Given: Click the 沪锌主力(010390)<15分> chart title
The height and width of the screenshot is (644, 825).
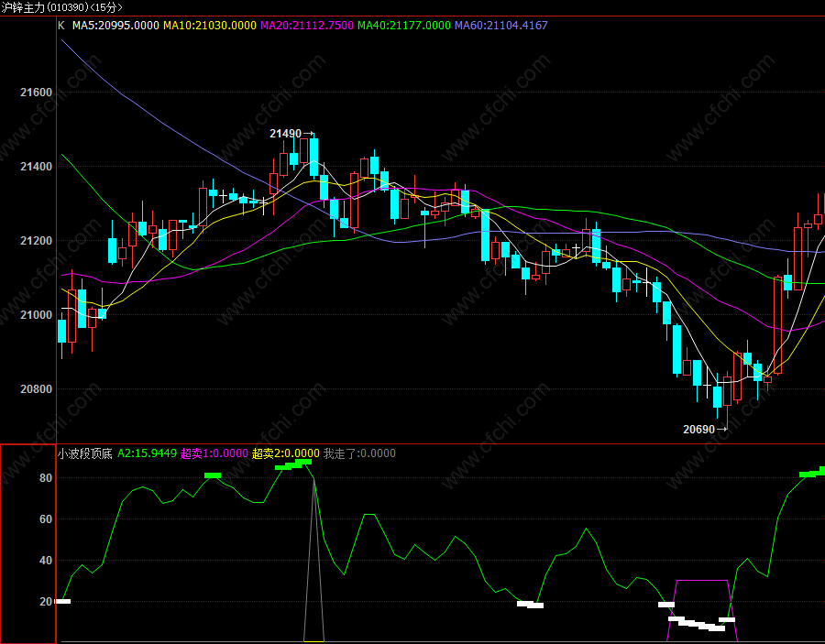Looking at the screenshot, I should [x=61, y=7].
